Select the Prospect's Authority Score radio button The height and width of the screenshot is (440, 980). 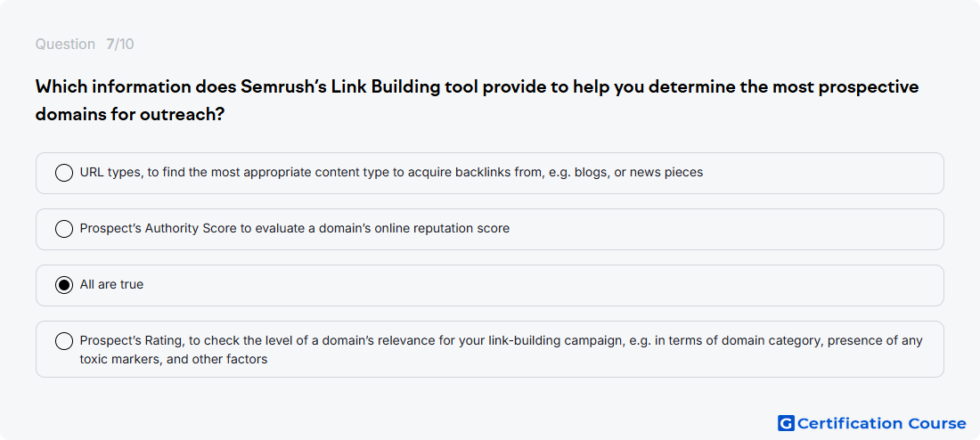point(64,229)
